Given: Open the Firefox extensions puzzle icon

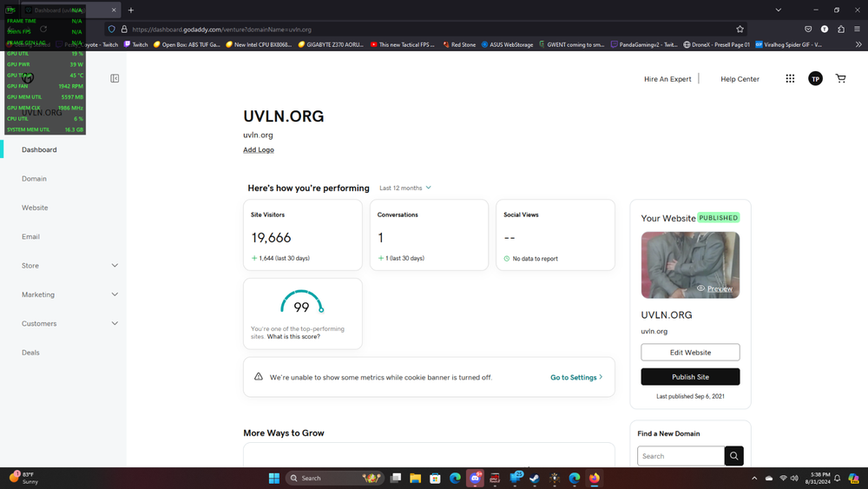Looking at the screenshot, I should pyautogui.click(x=841, y=30).
